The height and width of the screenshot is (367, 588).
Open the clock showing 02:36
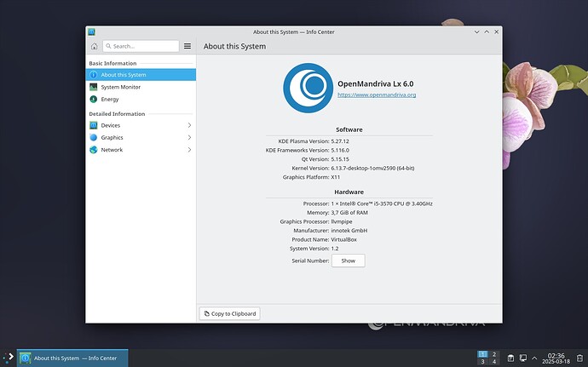556,358
